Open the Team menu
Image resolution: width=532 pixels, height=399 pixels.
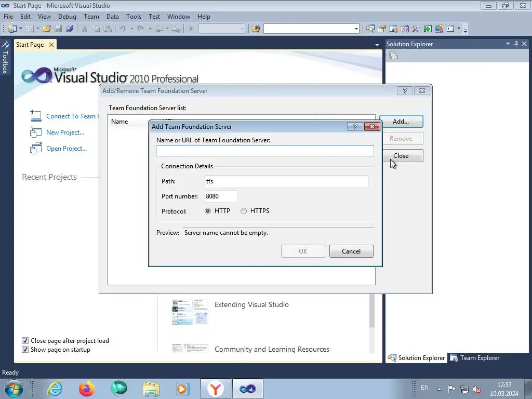pyautogui.click(x=91, y=16)
